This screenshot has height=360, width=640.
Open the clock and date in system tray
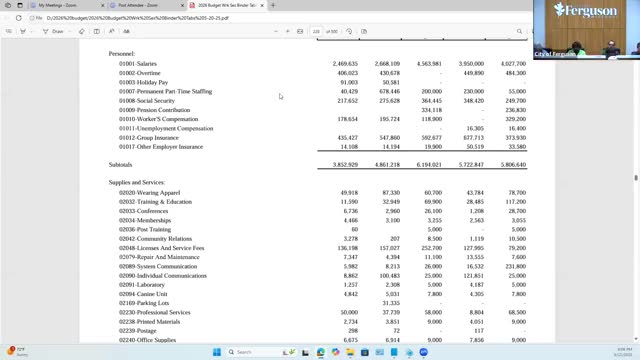[x=624, y=352]
